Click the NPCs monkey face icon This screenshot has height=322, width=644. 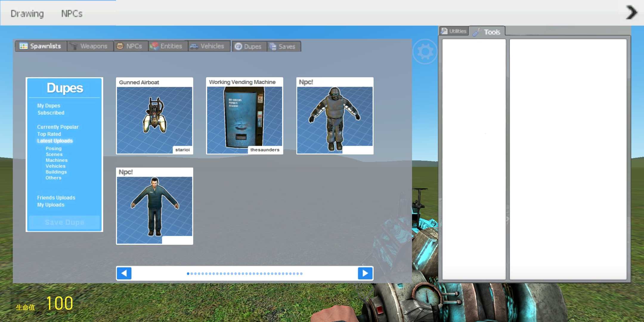click(120, 46)
